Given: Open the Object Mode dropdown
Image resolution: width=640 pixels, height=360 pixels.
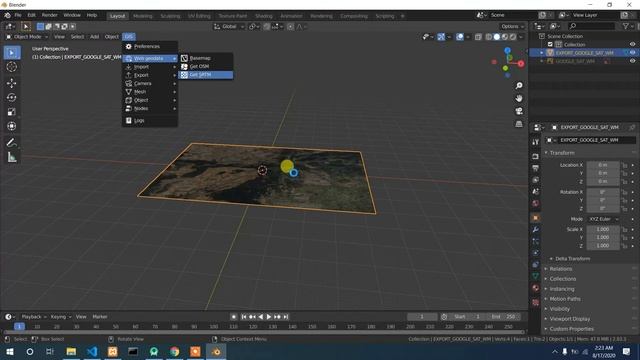Looking at the screenshot, I should pos(27,37).
